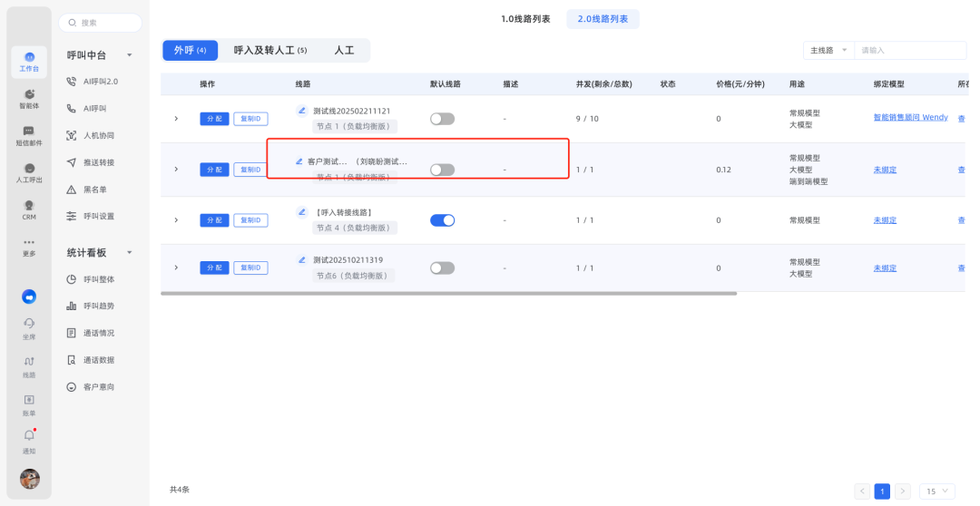
Task: Open the CRM sidebar icon
Action: (x=29, y=209)
